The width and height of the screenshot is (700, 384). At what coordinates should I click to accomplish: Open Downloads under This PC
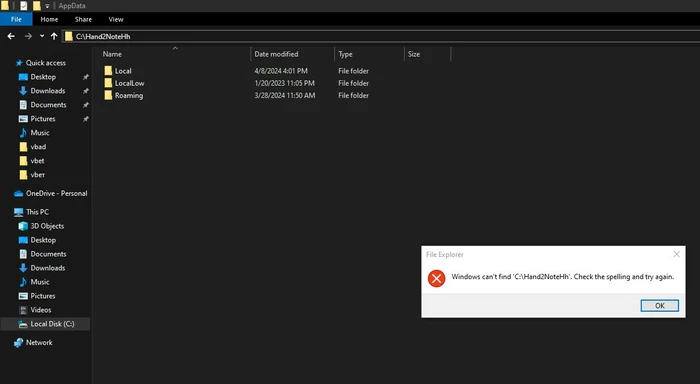pos(48,268)
